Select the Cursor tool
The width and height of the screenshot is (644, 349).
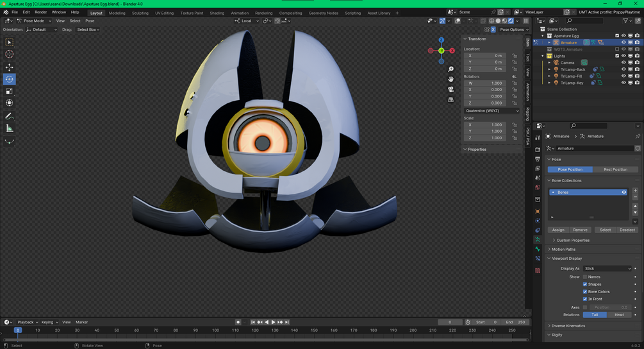coord(9,55)
